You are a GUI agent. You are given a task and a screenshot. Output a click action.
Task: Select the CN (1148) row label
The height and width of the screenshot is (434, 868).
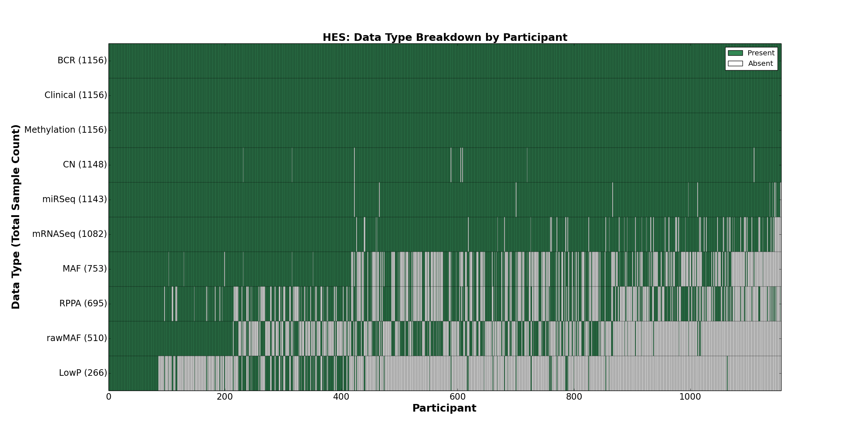[x=85, y=165]
